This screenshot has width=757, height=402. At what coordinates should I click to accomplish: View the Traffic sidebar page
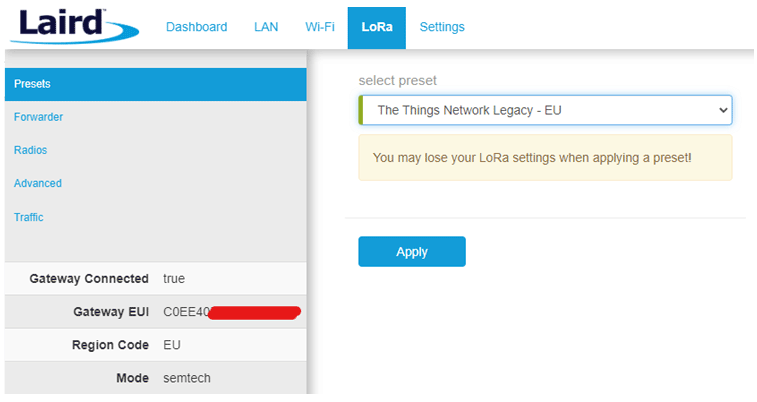pyautogui.click(x=28, y=217)
